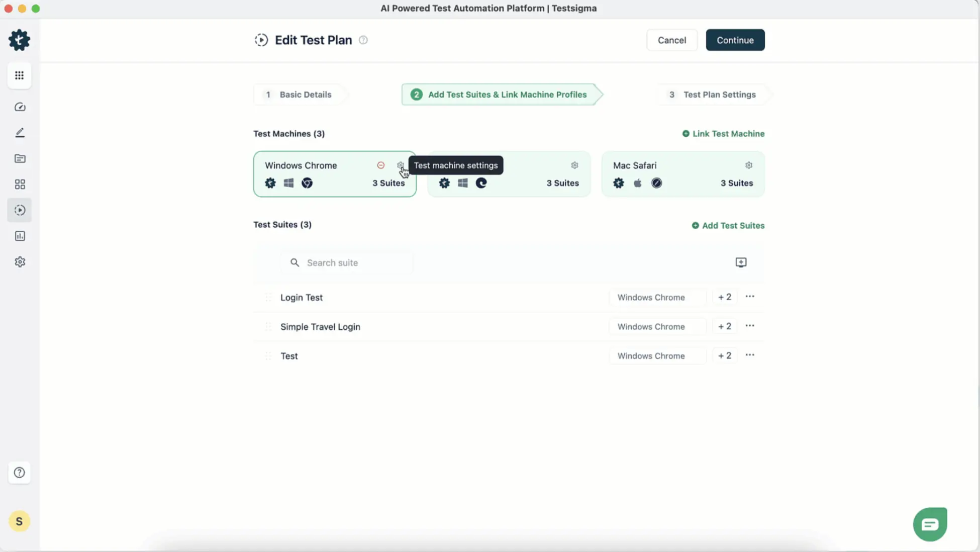The image size is (980, 552).
Task: Open Mac Safari test machine settings gear
Action: [748, 165]
